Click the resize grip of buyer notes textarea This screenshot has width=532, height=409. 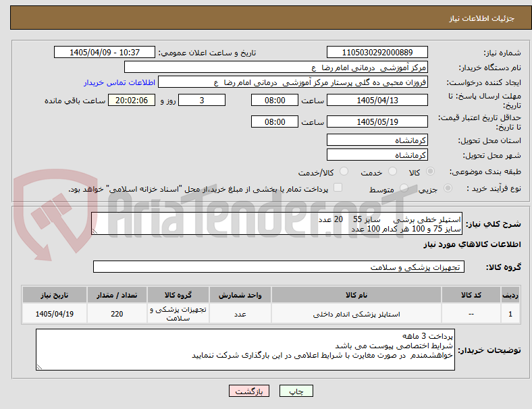coord(39,366)
